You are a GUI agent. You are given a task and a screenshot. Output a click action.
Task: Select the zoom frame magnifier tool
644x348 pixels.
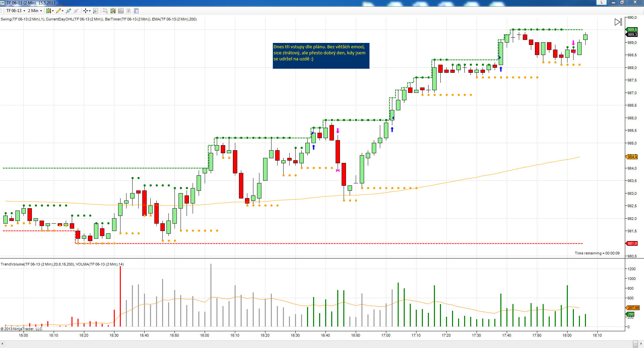[x=96, y=11]
